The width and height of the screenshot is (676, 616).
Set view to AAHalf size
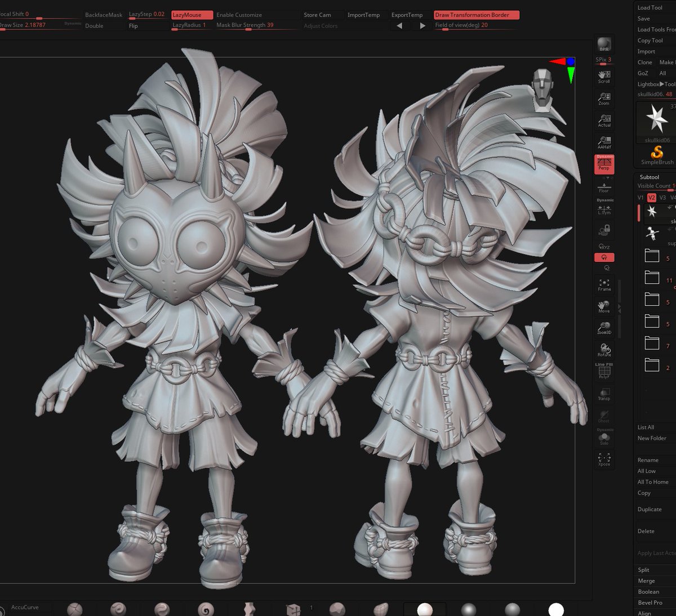[604, 142]
